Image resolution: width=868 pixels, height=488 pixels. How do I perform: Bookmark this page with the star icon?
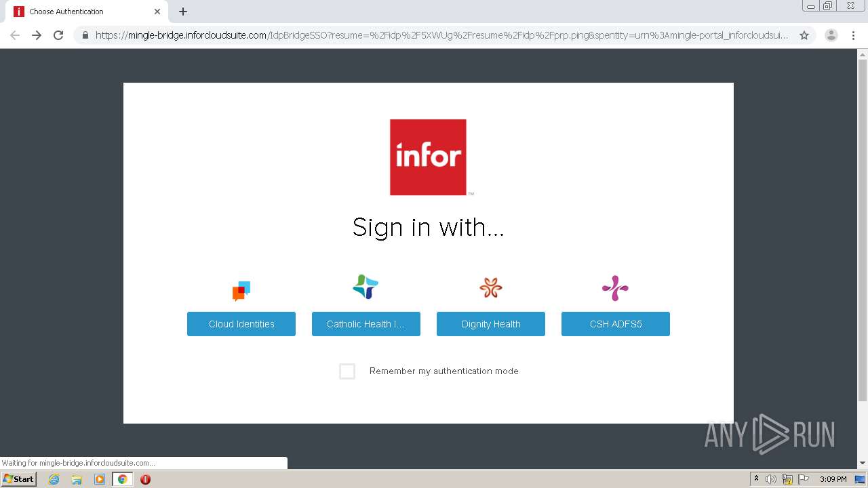pyautogui.click(x=804, y=35)
